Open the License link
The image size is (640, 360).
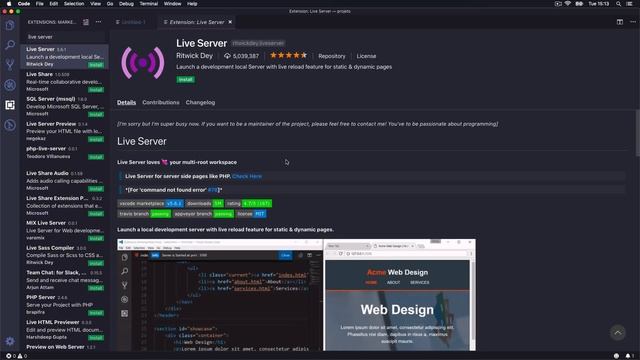click(366, 56)
